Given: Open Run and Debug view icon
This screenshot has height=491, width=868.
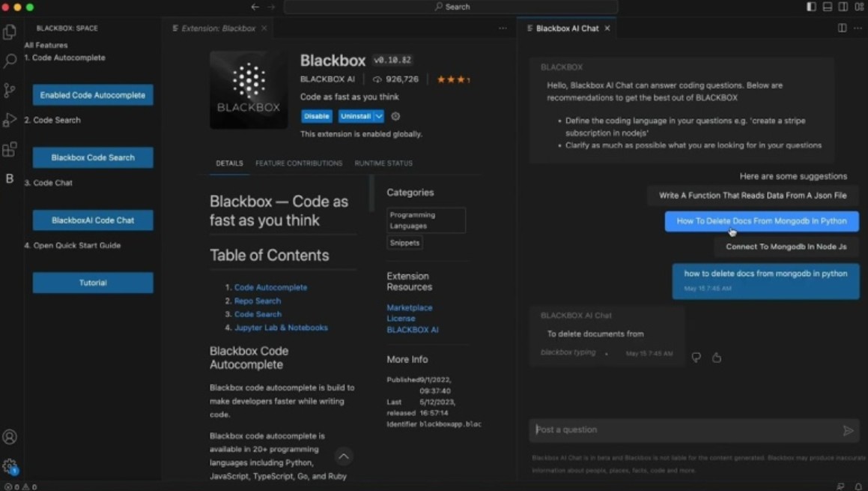Looking at the screenshot, I should point(10,120).
